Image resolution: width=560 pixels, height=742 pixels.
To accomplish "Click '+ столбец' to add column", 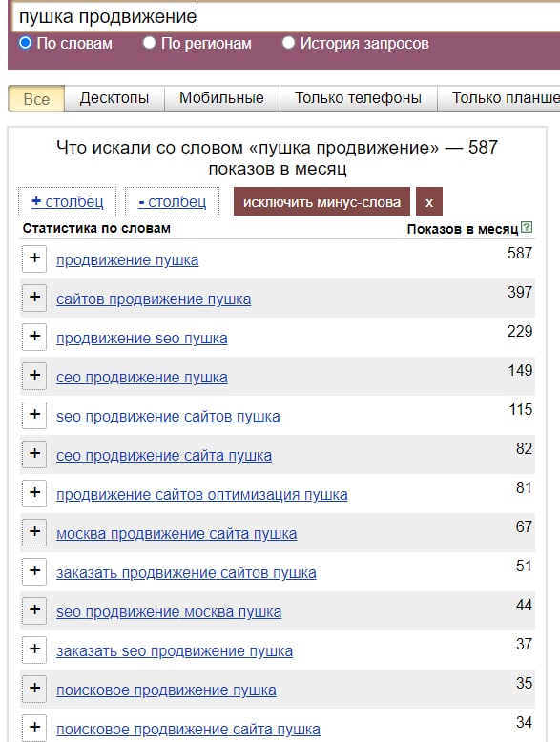I will (x=67, y=202).
